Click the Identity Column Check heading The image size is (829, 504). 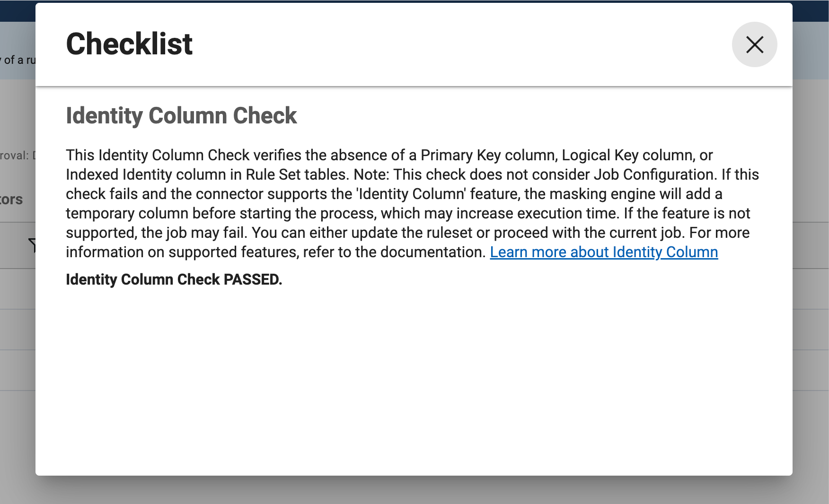pyautogui.click(x=181, y=116)
